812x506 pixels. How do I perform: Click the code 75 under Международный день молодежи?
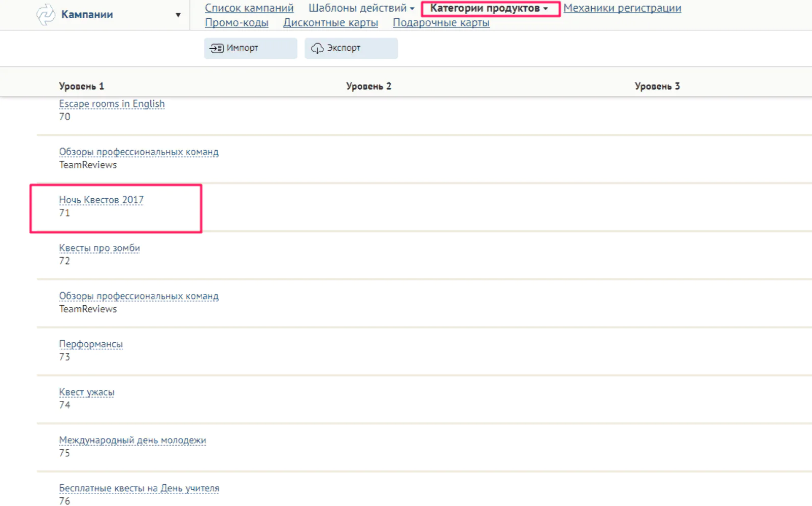point(64,453)
